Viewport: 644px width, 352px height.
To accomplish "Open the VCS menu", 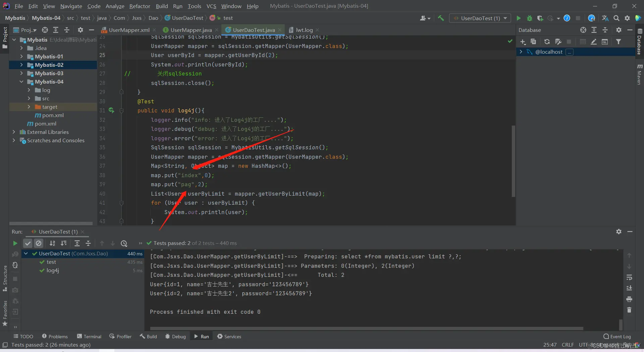I will pos(211,6).
